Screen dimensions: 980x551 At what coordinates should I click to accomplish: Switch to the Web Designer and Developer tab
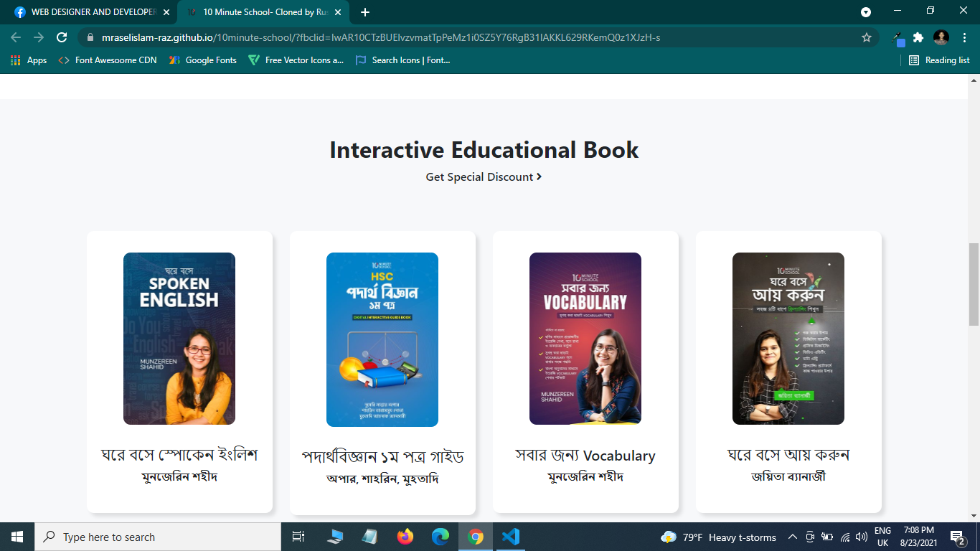86,12
